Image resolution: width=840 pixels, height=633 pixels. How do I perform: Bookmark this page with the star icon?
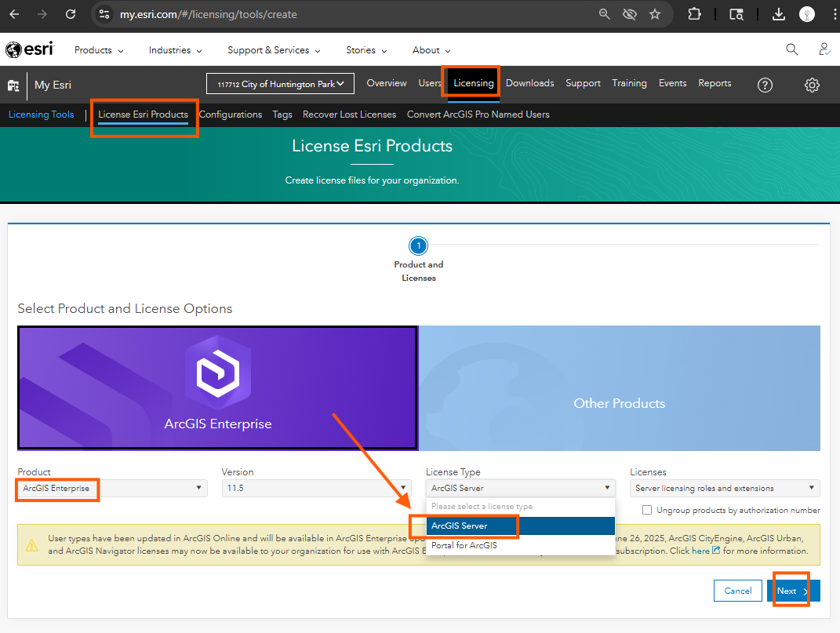pos(654,14)
